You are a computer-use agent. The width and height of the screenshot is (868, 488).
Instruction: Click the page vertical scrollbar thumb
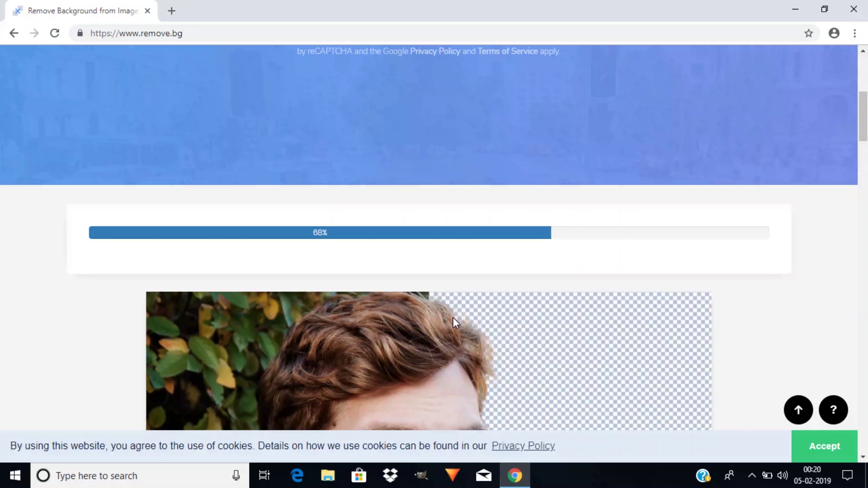(863, 116)
